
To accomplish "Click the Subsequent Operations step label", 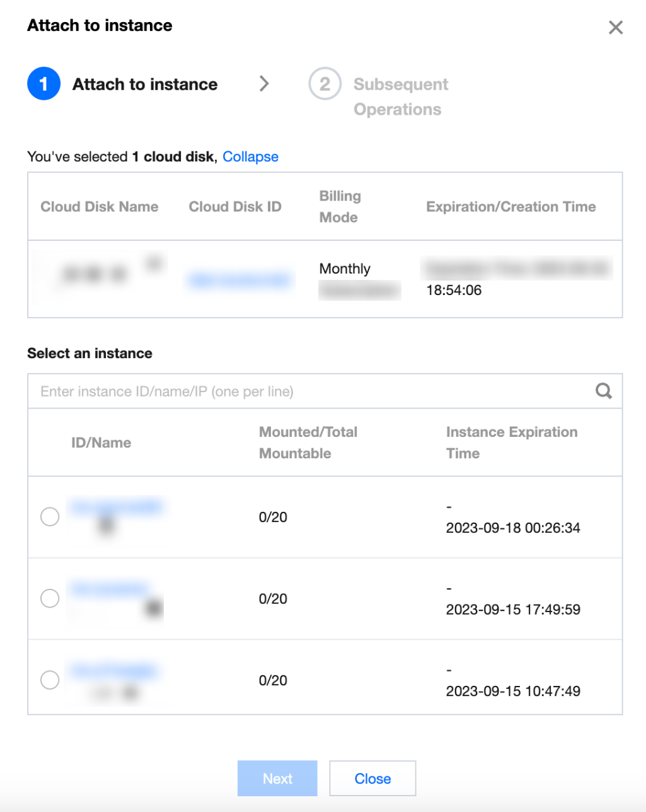I will click(401, 96).
